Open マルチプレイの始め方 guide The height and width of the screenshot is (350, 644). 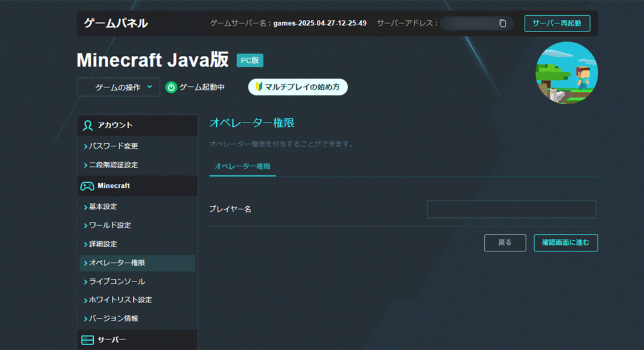[x=297, y=87]
